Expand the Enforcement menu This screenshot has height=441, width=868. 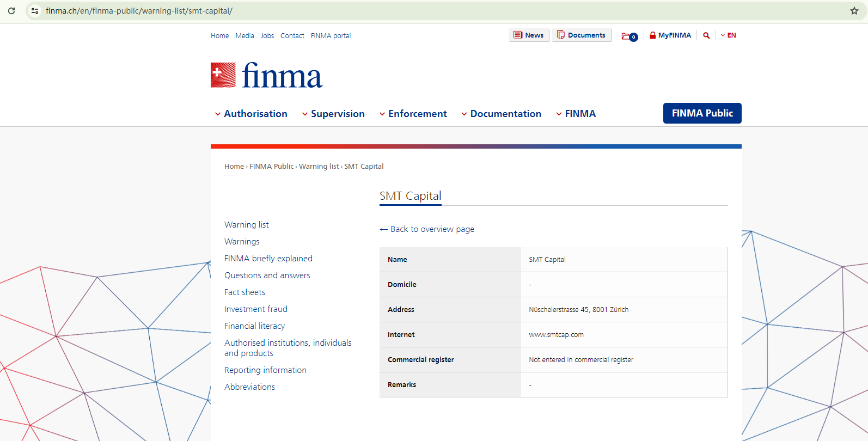click(413, 114)
